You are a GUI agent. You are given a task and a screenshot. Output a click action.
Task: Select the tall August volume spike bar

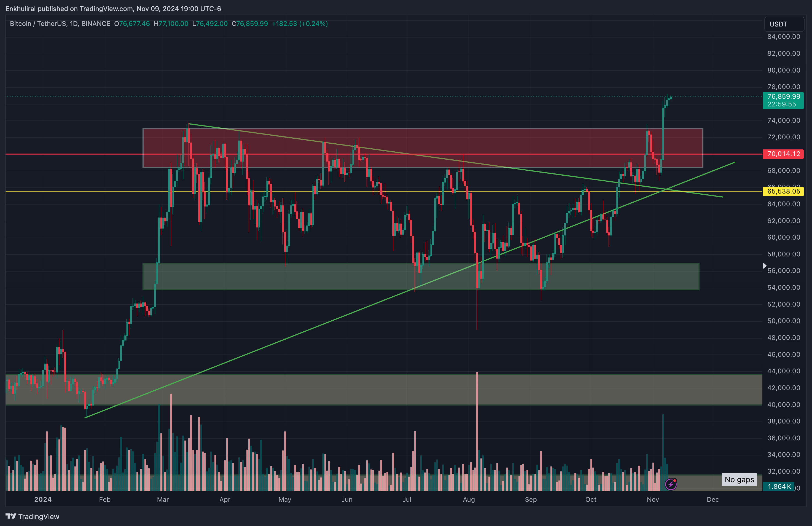click(x=477, y=427)
